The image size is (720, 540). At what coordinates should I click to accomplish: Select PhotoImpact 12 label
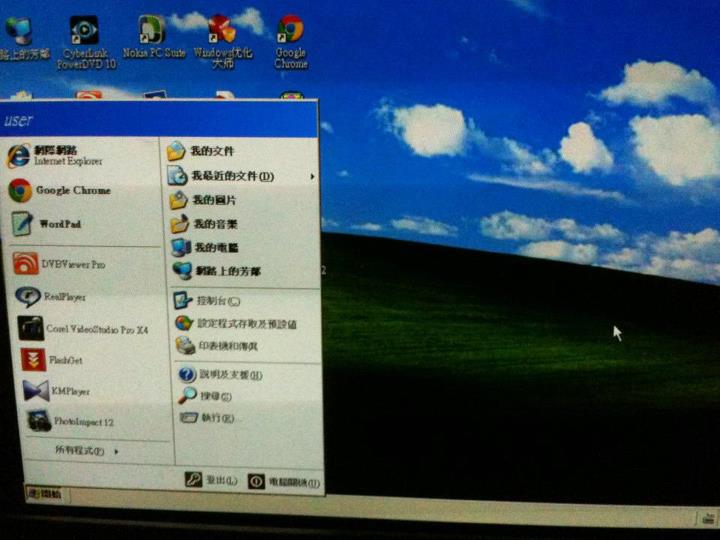84,422
